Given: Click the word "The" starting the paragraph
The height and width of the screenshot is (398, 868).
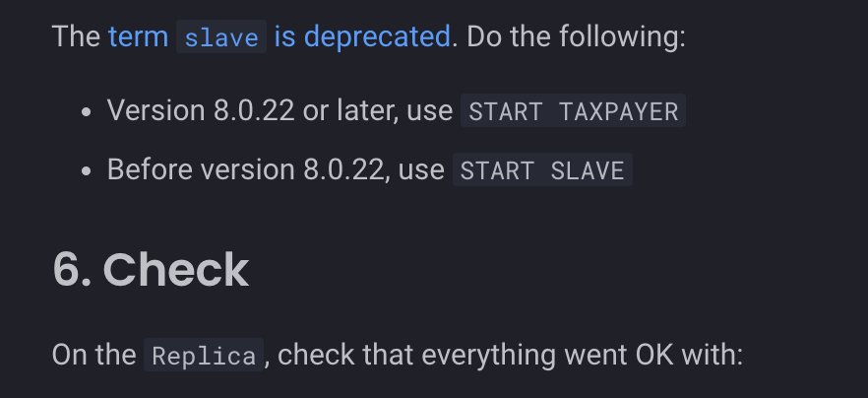Looking at the screenshot, I should [76, 37].
